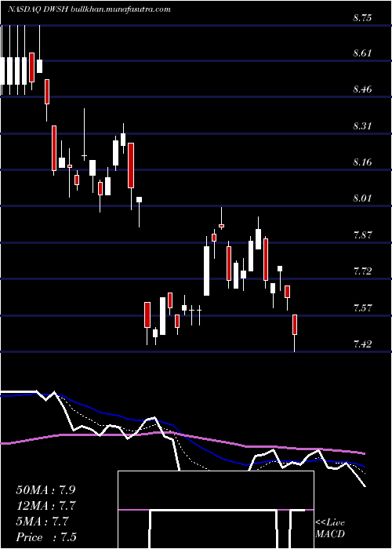This screenshot has height=549, width=392.
Task: Select the 7.57 price axis label
Action: (x=362, y=308)
